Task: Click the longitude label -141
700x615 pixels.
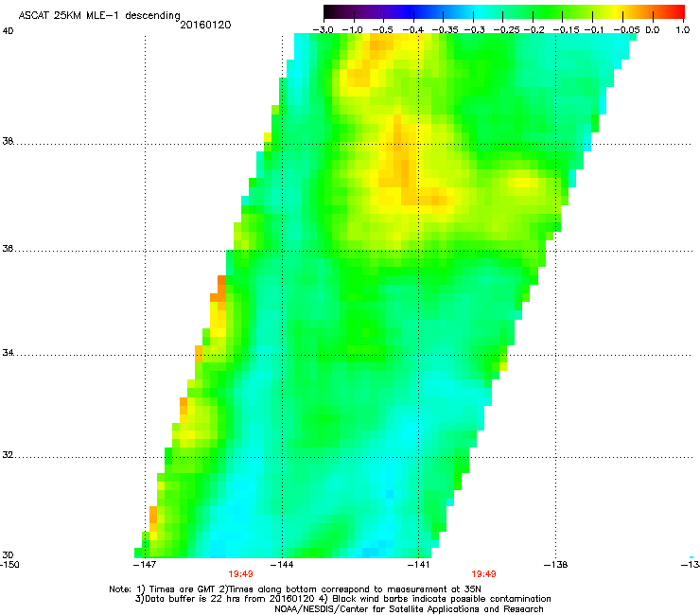Action: point(418,565)
